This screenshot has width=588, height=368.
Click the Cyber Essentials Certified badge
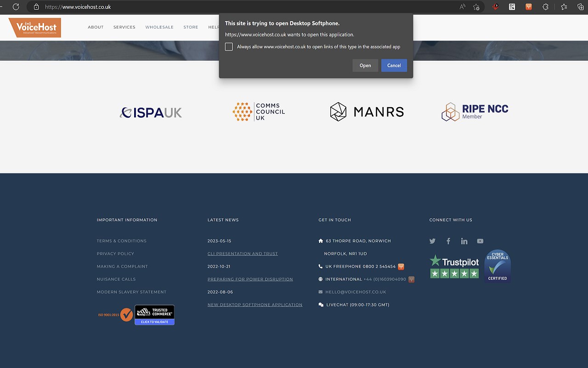[x=498, y=266]
